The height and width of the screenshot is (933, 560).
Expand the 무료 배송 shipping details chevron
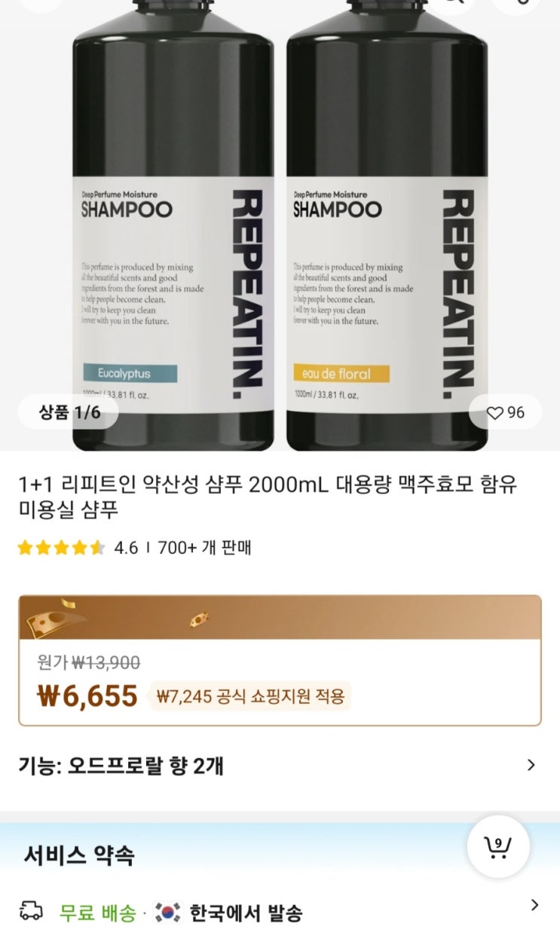(534, 905)
